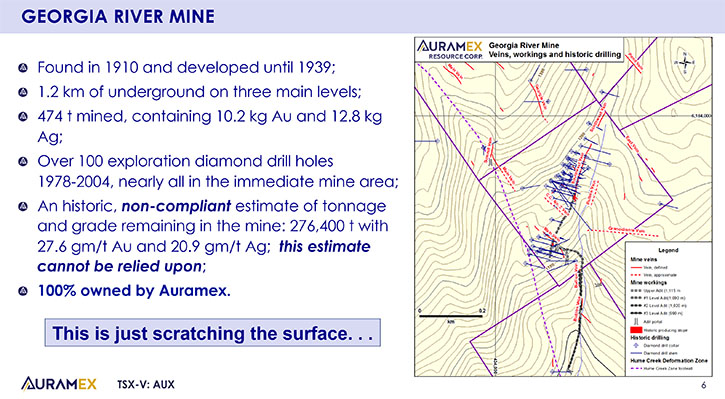Click 'This is just scratching the surface' box
Viewport: 725px width, 399px height.
tap(213, 332)
